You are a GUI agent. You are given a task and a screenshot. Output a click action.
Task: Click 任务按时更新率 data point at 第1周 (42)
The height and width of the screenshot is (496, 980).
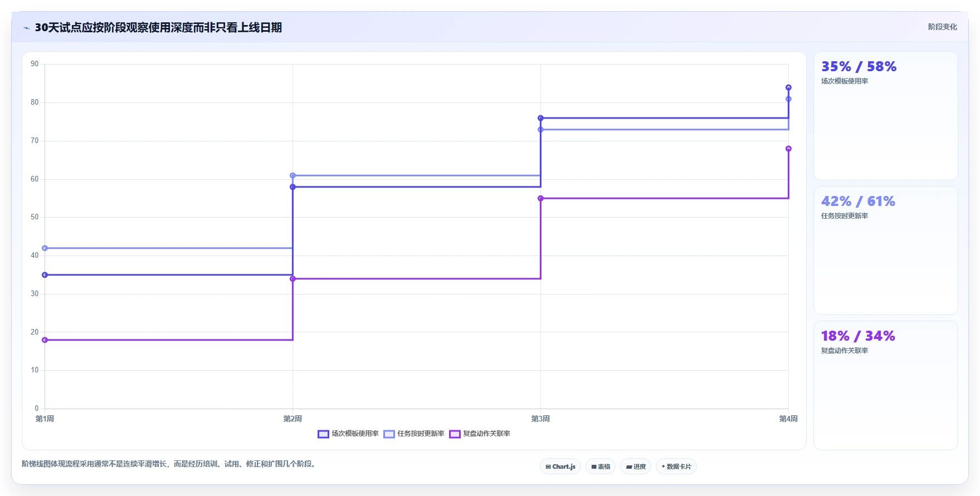45,248
